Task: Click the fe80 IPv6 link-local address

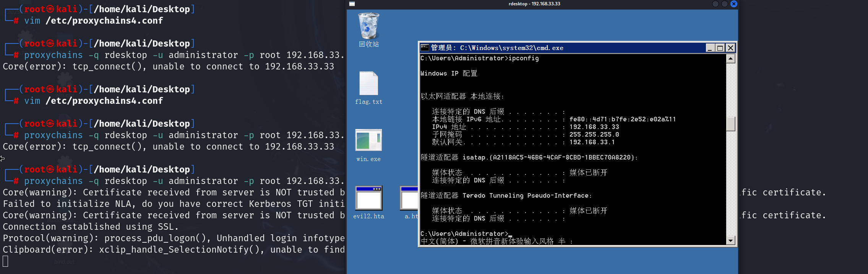Action: [x=623, y=119]
